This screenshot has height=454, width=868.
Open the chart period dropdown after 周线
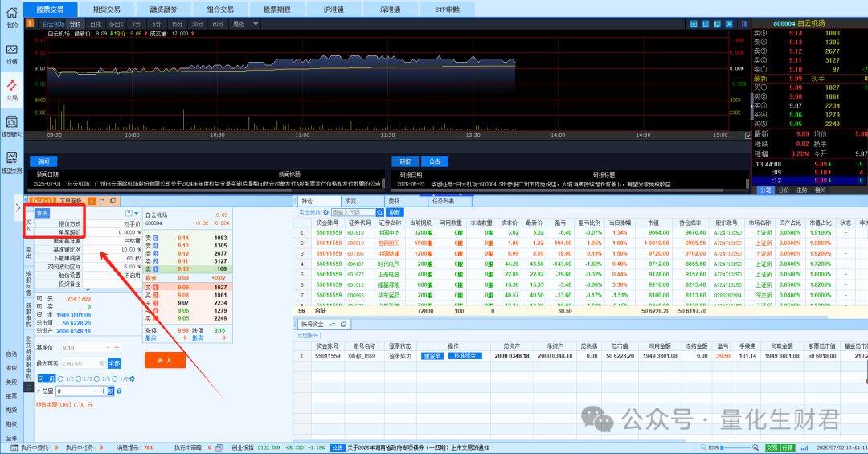coord(256,24)
